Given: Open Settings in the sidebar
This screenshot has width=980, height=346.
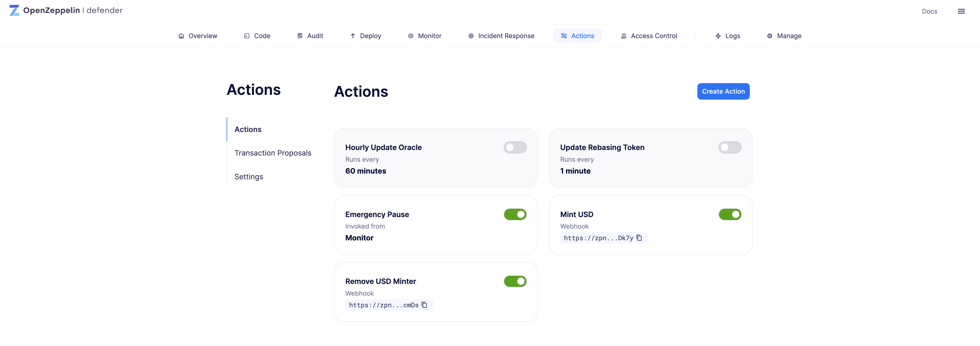Looking at the screenshot, I should [x=249, y=177].
